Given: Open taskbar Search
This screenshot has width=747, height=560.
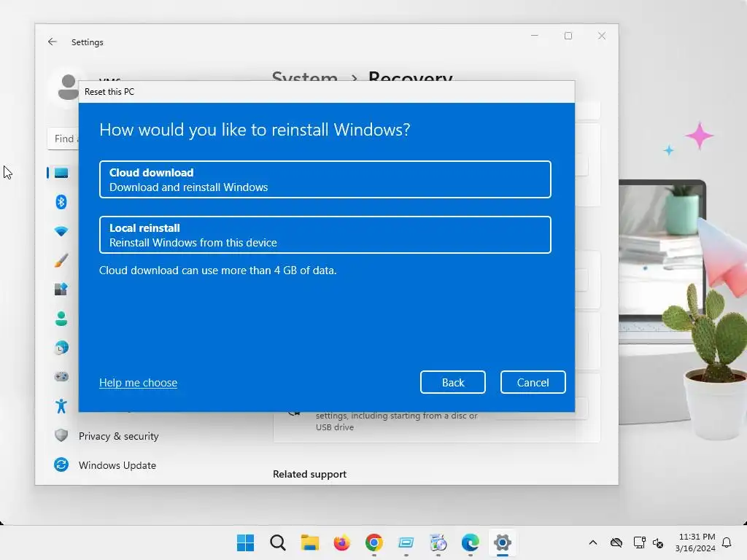Looking at the screenshot, I should (278, 542).
